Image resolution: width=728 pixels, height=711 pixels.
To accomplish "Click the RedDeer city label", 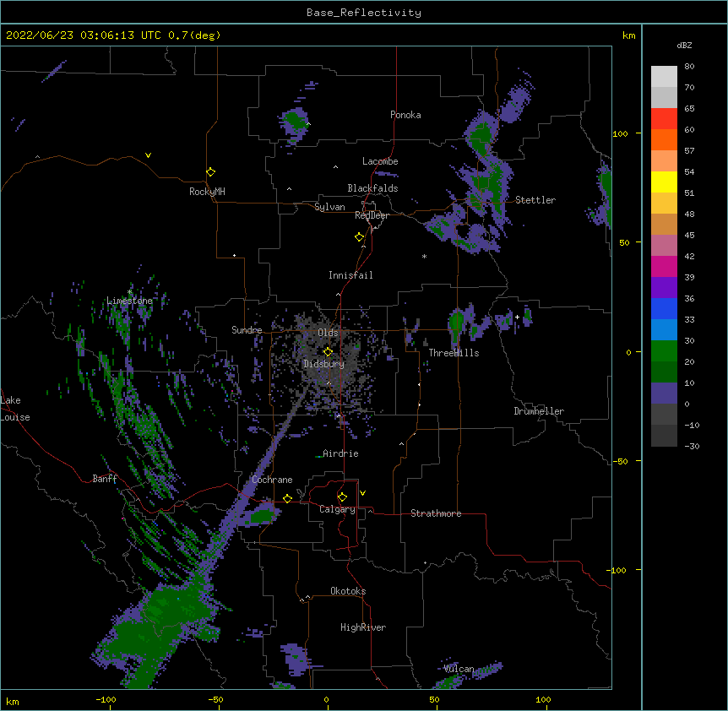I will point(372,215).
